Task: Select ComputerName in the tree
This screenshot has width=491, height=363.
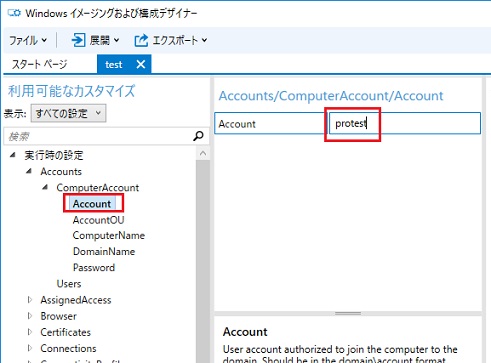Action: pyautogui.click(x=109, y=235)
